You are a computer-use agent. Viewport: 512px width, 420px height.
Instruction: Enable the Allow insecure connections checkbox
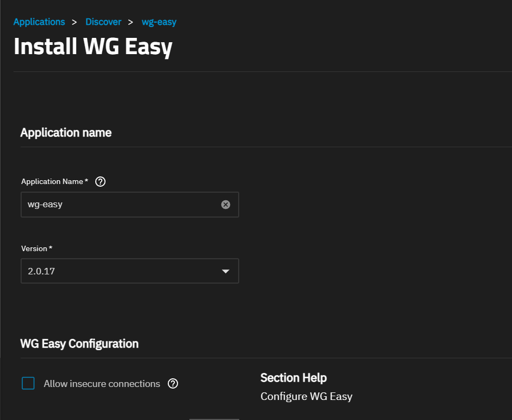28,383
